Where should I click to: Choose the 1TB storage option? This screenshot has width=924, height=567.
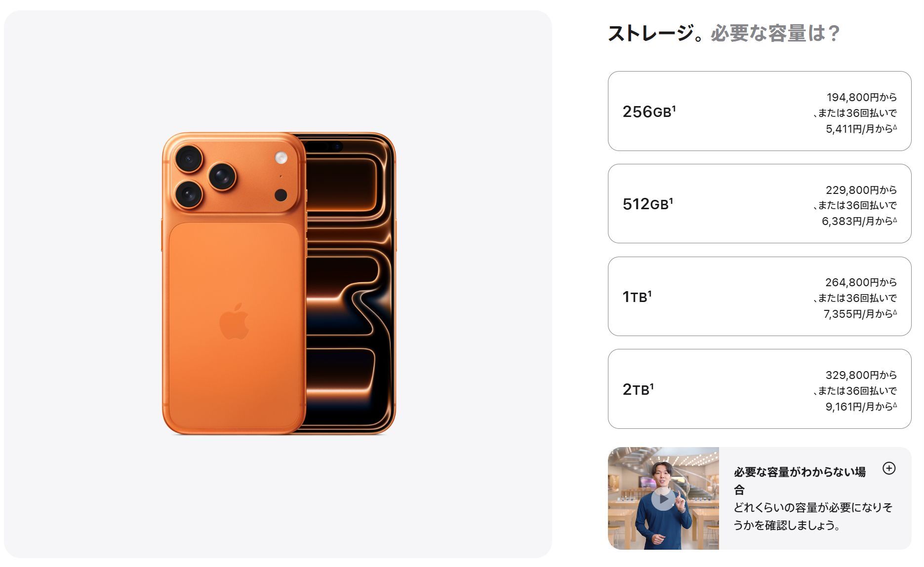[759, 296]
